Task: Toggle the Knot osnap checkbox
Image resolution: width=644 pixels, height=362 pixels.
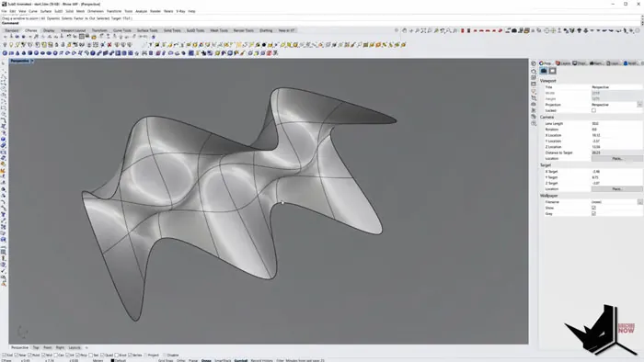Action: 118,355
